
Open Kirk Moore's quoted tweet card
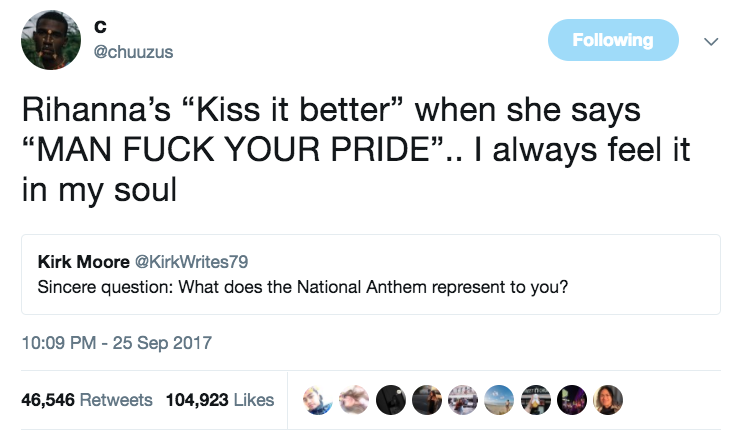point(371,274)
